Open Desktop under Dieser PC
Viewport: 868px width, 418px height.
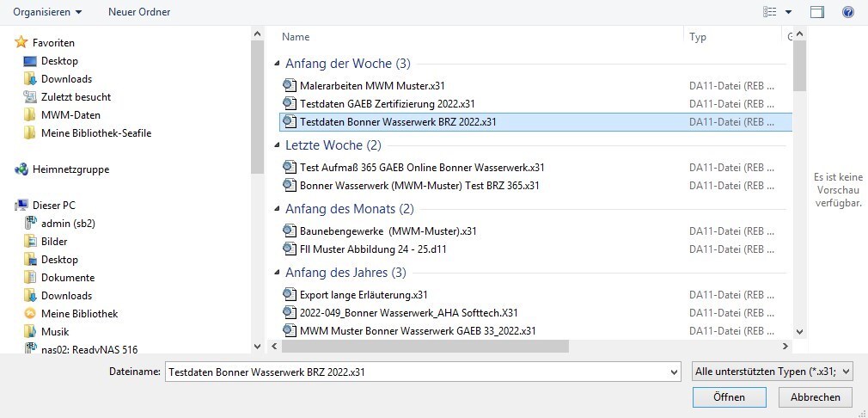[59, 260]
